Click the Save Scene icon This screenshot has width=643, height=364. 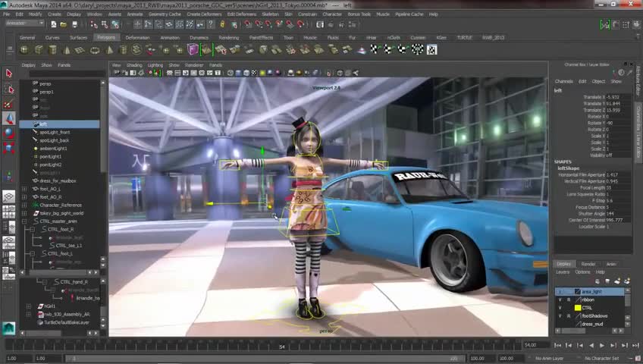[x=74, y=24]
